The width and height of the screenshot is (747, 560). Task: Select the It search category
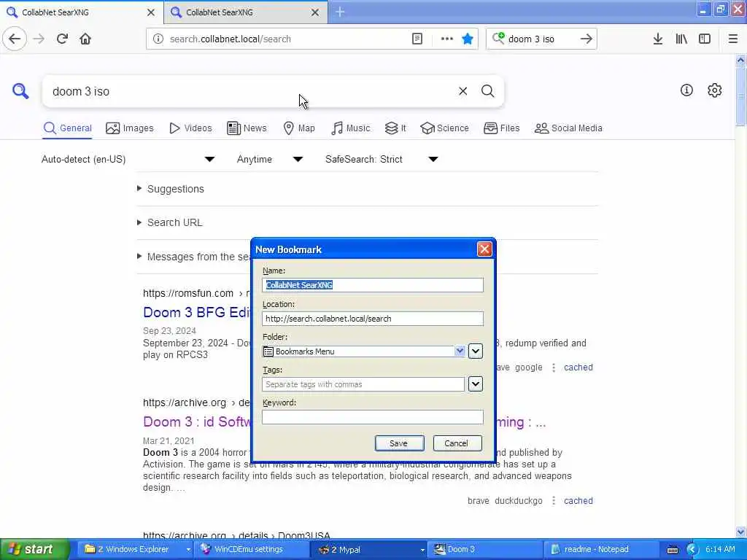coord(395,128)
